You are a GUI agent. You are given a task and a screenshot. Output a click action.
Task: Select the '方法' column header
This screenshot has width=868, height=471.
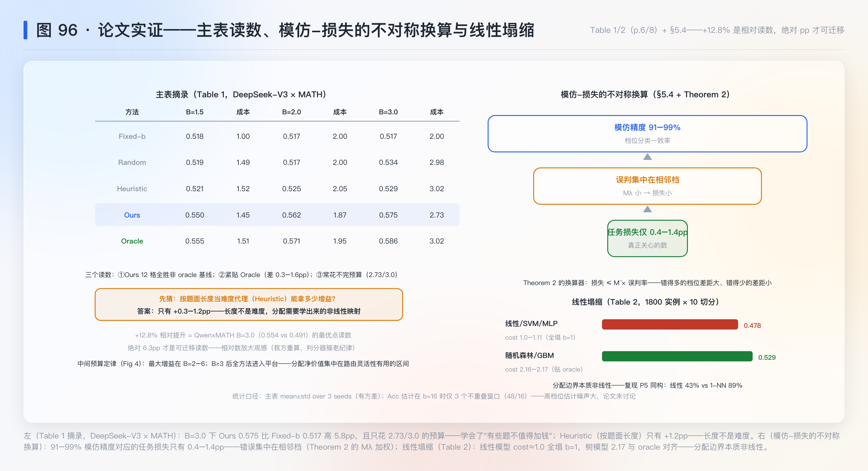[132, 112]
